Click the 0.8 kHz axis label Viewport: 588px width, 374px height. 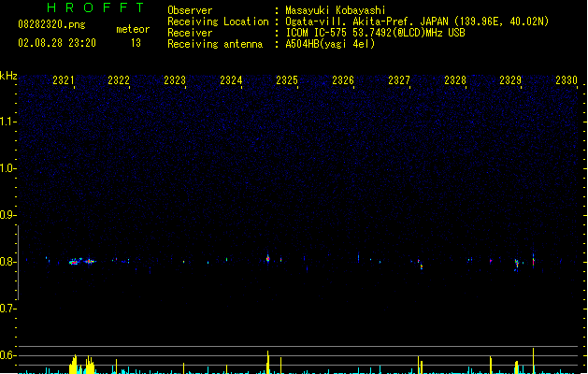(x=7, y=262)
